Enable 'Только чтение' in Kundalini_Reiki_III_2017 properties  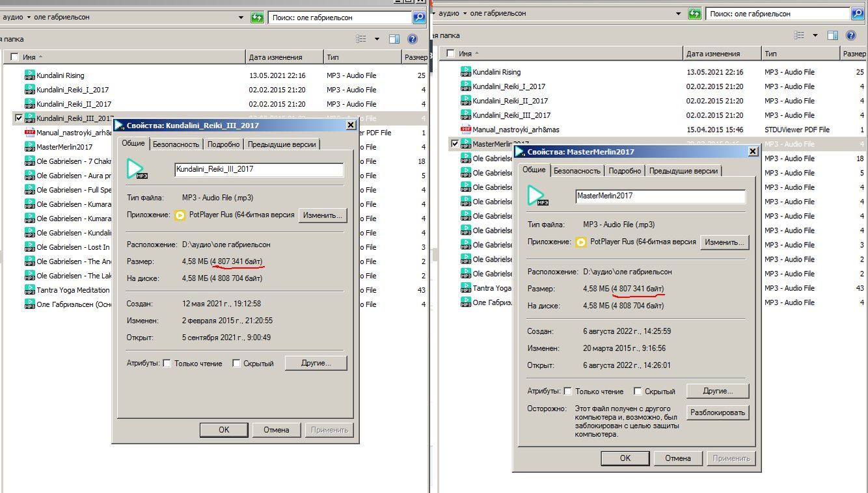click(167, 364)
